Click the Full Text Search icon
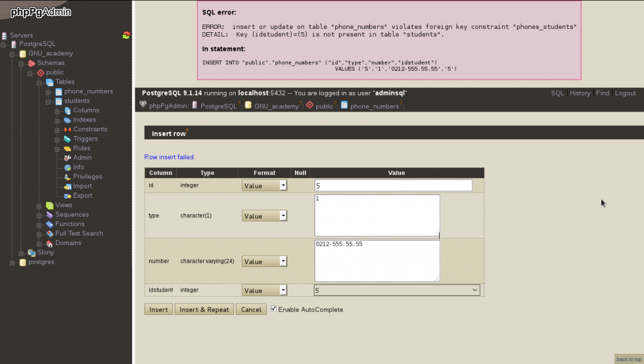 point(50,234)
